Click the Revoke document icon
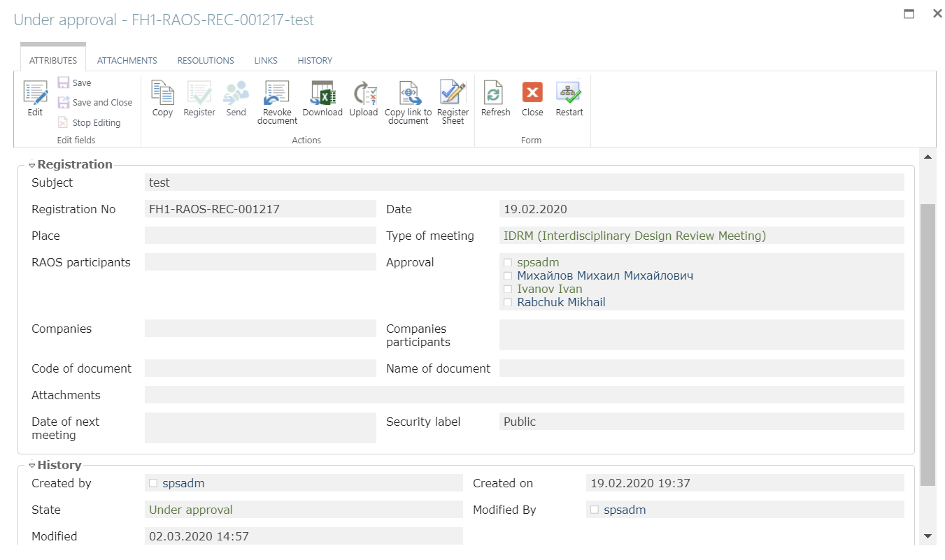This screenshot has width=945, height=560. pos(277,93)
